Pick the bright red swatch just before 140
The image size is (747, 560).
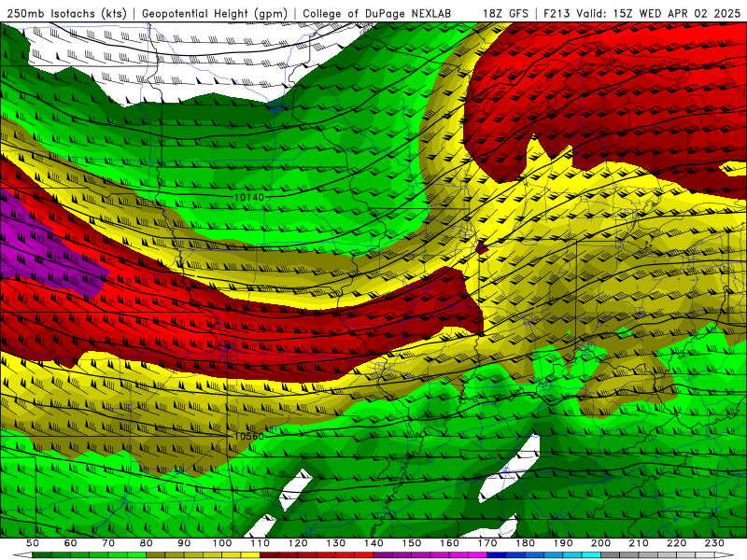click(x=364, y=554)
